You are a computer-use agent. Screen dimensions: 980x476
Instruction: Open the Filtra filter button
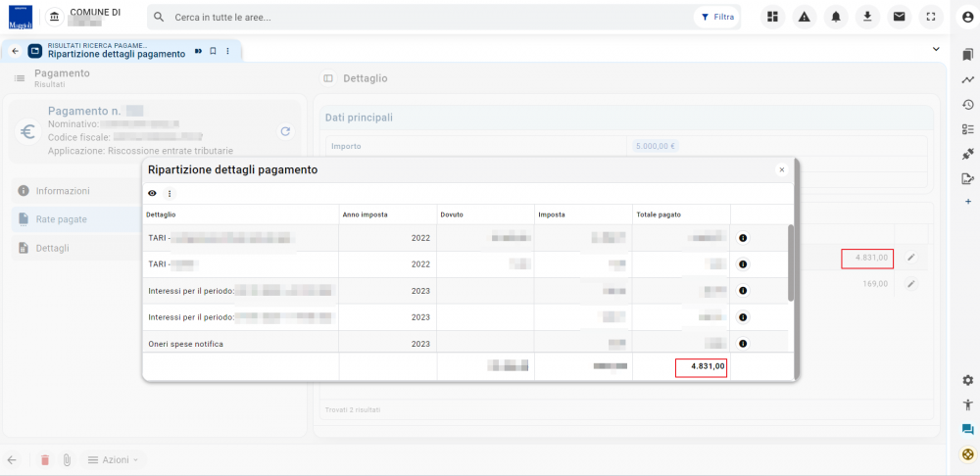[x=717, y=18]
